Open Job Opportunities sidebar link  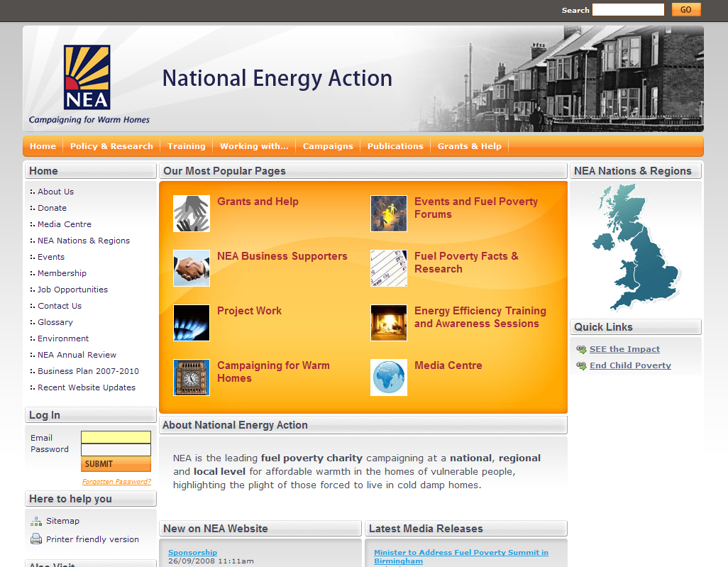[x=72, y=290]
